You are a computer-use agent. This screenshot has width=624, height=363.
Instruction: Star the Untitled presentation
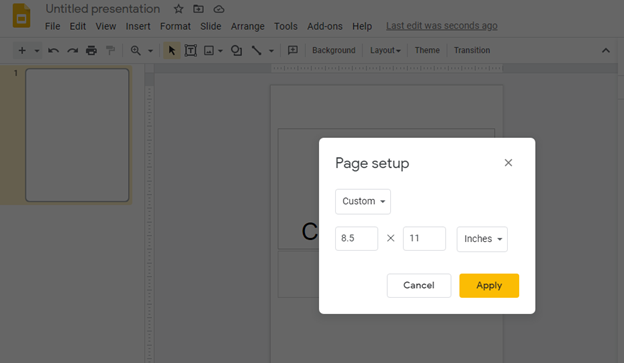pyautogui.click(x=178, y=9)
